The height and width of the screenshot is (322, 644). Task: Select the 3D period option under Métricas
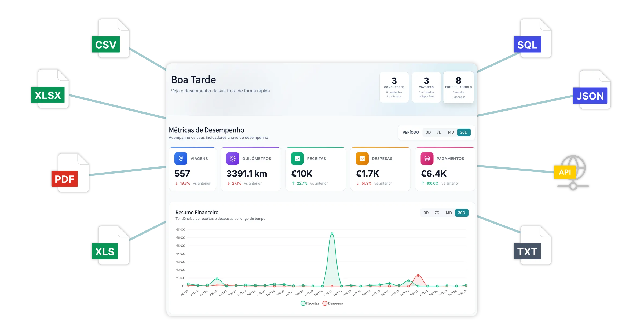(x=428, y=132)
